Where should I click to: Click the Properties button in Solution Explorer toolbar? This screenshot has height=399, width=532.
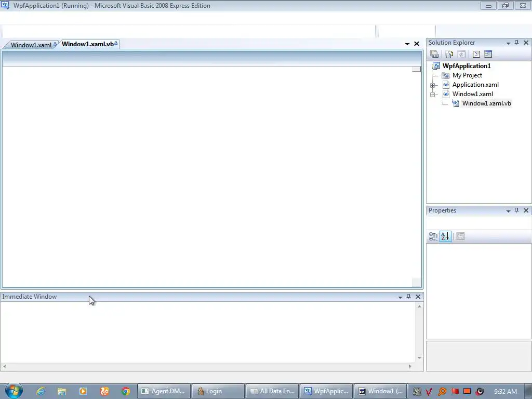coord(434,54)
